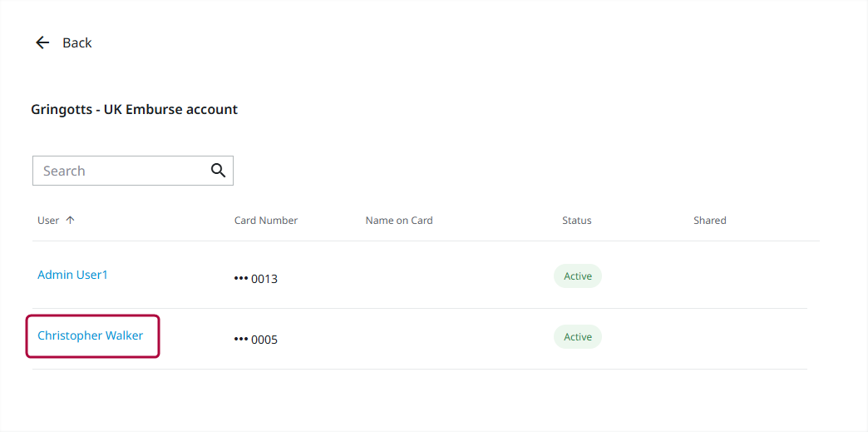Image resolution: width=868 pixels, height=432 pixels.
Task: Click Christopher Walker's Active status badge
Action: point(578,337)
